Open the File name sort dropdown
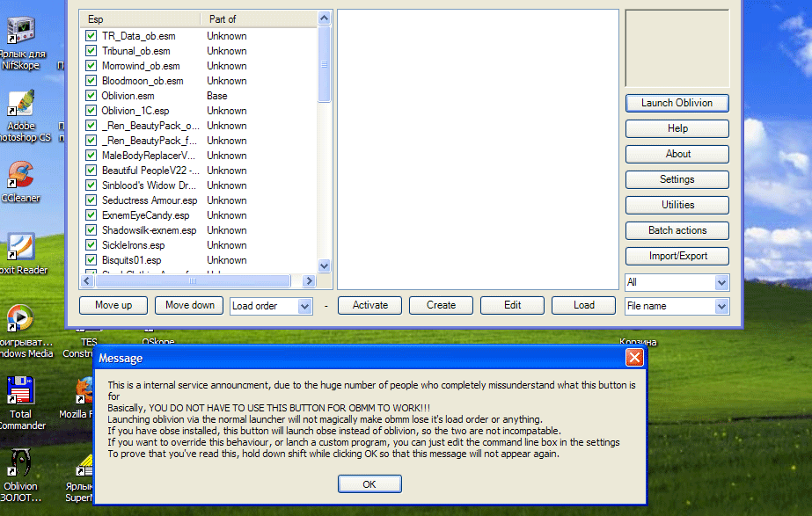This screenshot has height=516, width=812. [x=721, y=307]
